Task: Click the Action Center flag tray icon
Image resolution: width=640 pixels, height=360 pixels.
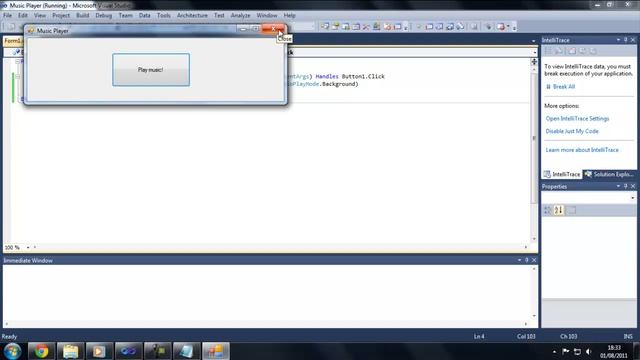Action: [x=566, y=351]
